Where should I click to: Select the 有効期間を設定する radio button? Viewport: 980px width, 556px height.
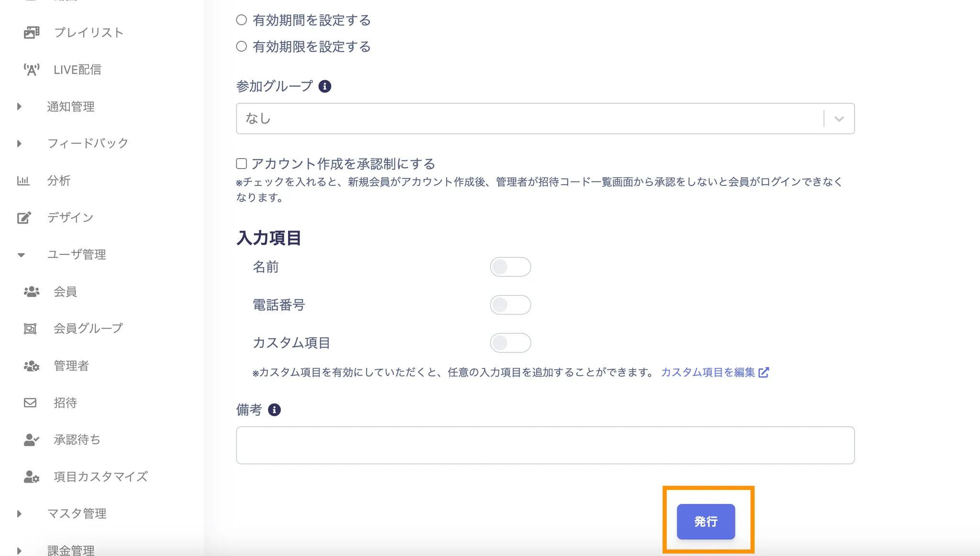(242, 20)
